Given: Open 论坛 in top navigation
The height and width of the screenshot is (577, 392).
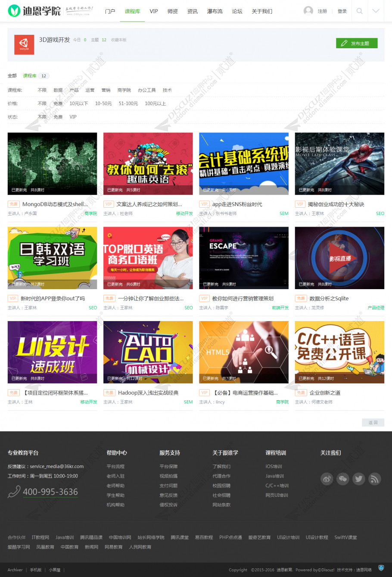Looking at the screenshot, I should [x=237, y=11].
